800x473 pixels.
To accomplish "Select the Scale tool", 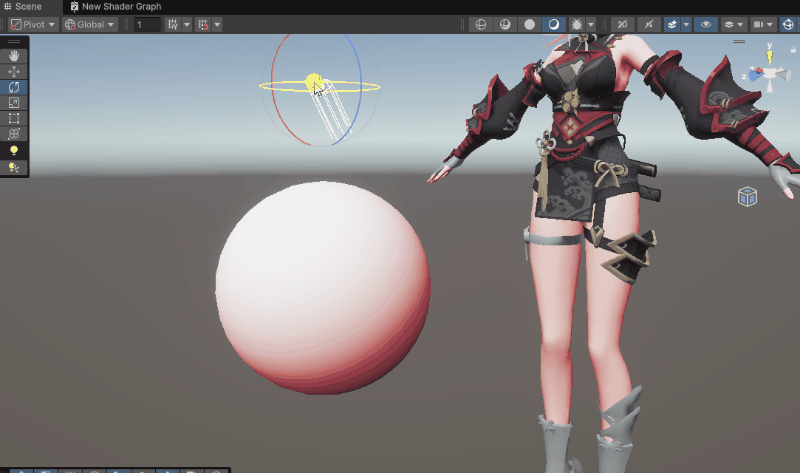I will pos(14,103).
